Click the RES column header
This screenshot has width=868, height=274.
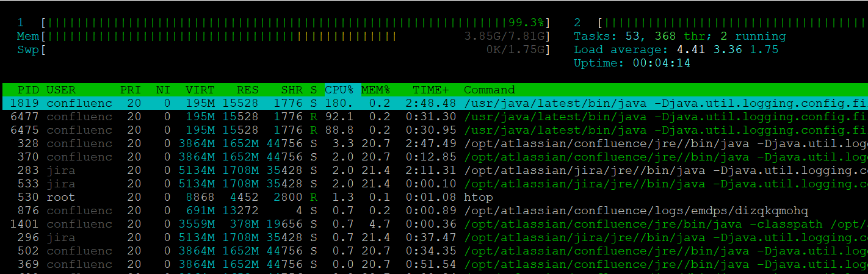pos(246,90)
